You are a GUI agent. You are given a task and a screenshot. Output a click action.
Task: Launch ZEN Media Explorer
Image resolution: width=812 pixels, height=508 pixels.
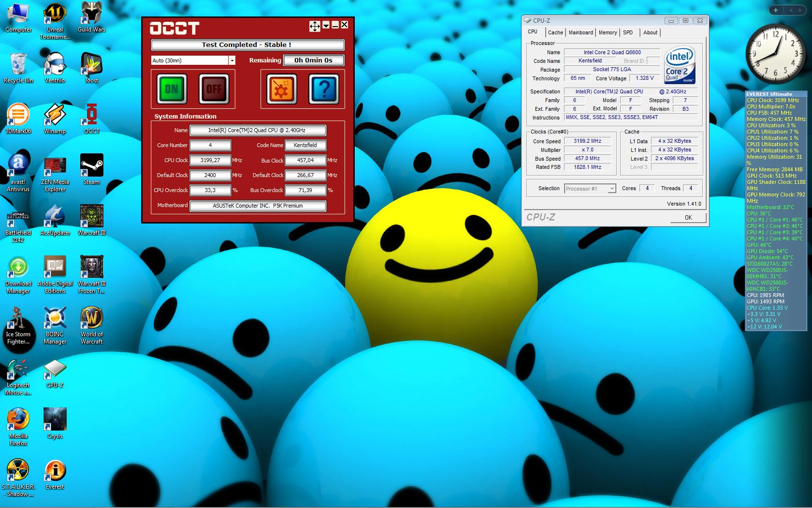[55, 173]
